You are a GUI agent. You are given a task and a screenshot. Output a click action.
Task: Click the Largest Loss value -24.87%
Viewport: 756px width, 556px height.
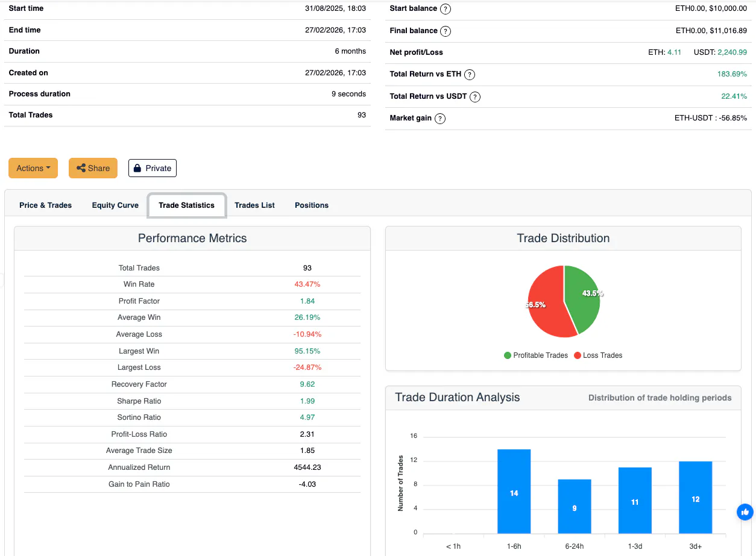(x=307, y=367)
